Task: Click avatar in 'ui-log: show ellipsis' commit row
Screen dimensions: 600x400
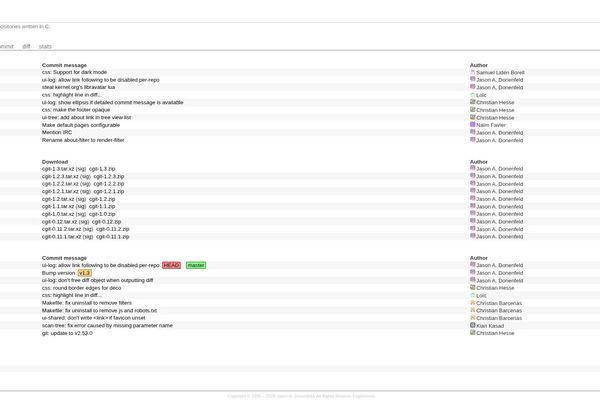Action: [x=473, y=102]
